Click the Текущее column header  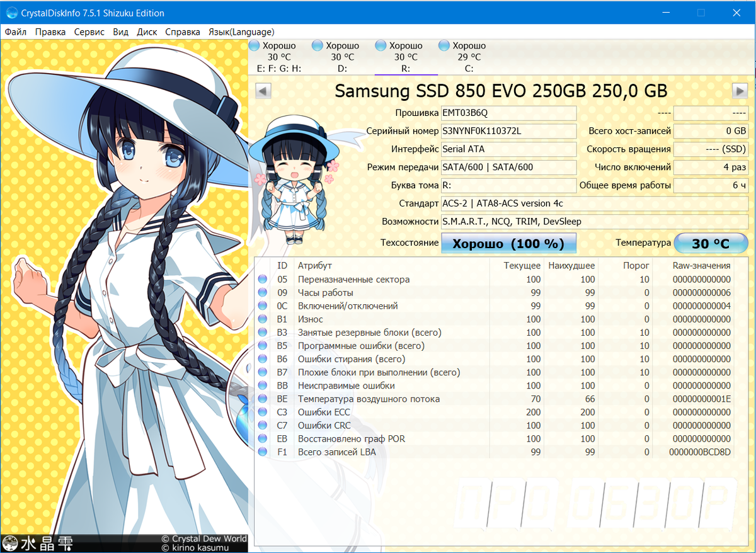point(522,266)
